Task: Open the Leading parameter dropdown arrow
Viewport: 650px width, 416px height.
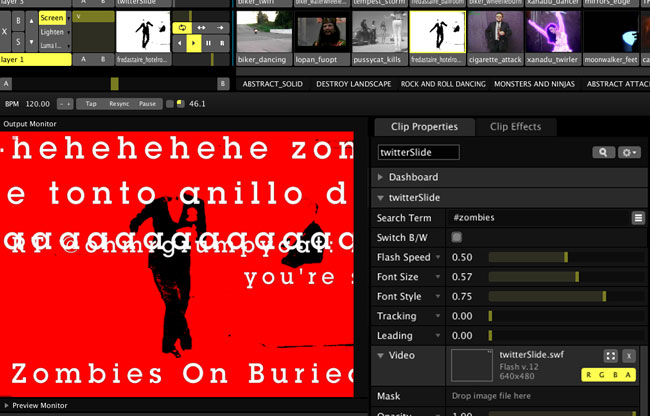Action: coord(438,336)
